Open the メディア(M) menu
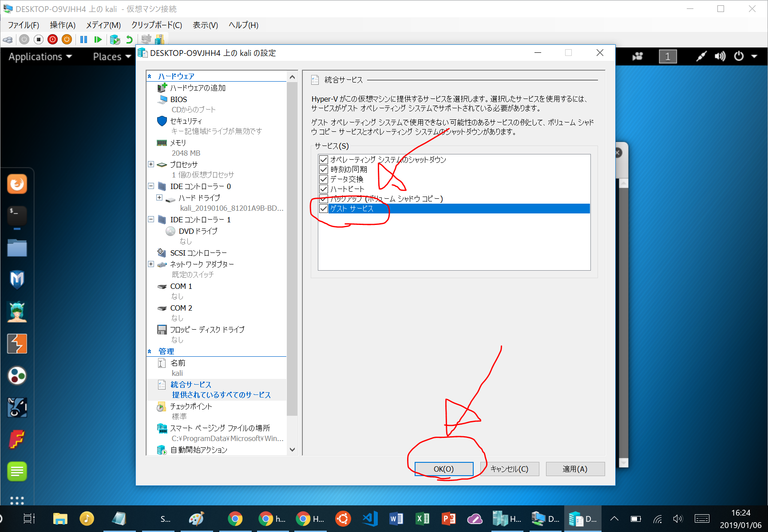Viewport: 768px width, 532px height. click(x=103, y=25)
